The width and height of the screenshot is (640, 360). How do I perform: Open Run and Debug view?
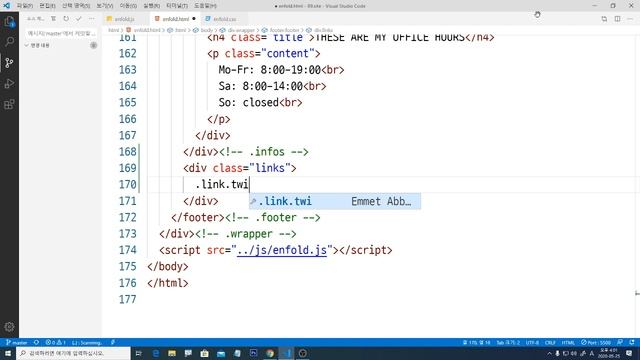(9, 83)
